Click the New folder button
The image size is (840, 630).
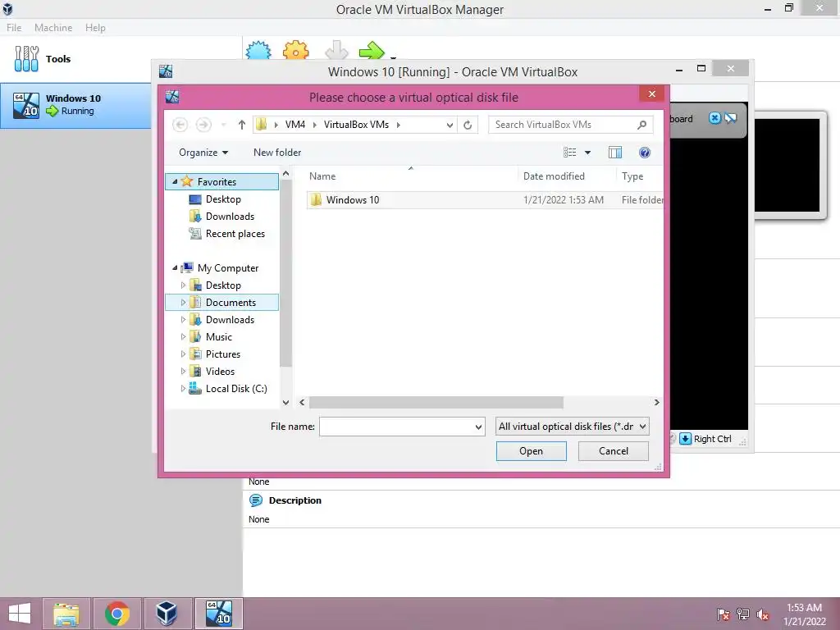pos(277,153)
